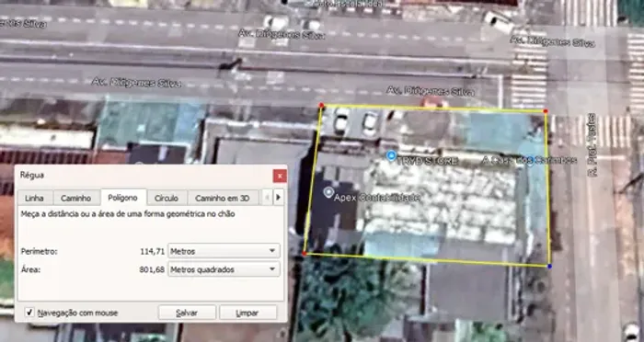Click the area value 801,68
This screenshot has width=644, height=342.
pyautogui.click(x=152, y=269)
